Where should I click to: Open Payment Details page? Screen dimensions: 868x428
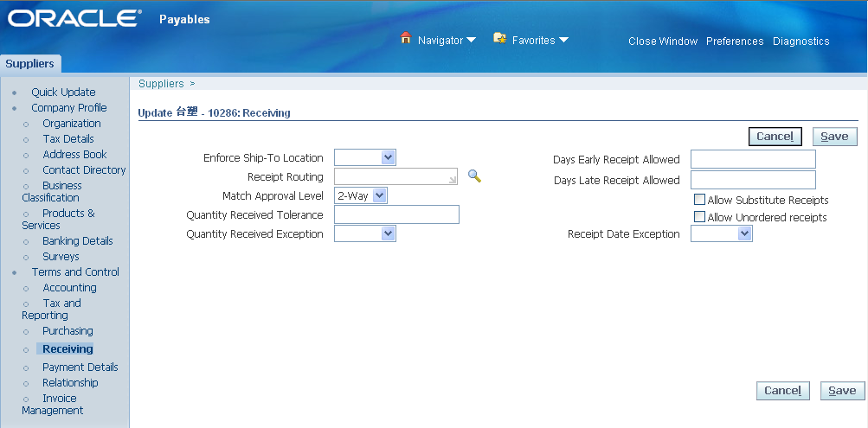[x=80, y=367]
